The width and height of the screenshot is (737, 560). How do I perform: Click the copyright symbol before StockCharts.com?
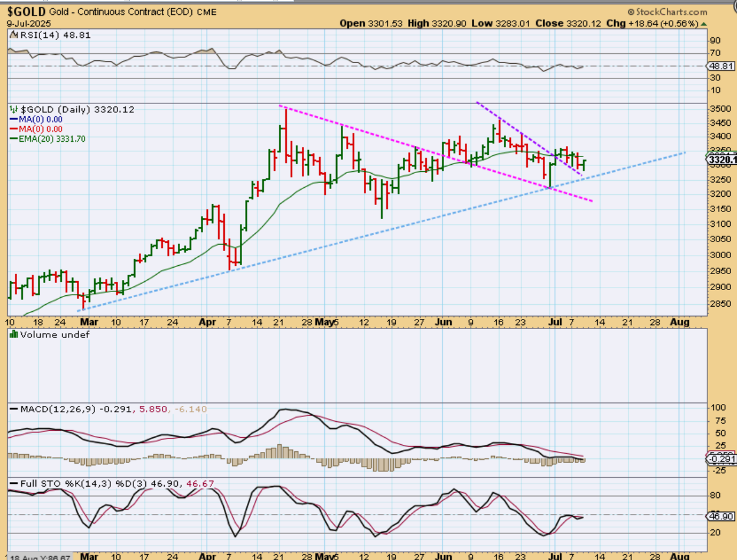click(631, 12)
